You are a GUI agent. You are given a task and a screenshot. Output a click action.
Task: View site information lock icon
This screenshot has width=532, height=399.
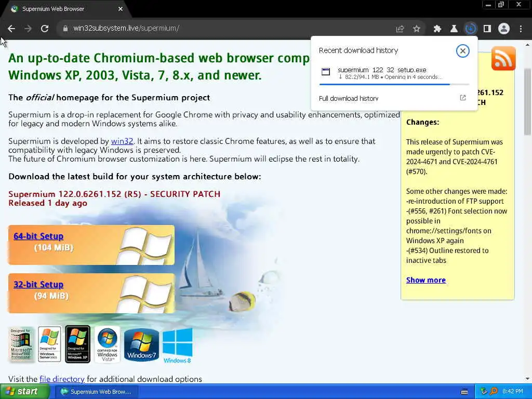[x=65, y=29]
